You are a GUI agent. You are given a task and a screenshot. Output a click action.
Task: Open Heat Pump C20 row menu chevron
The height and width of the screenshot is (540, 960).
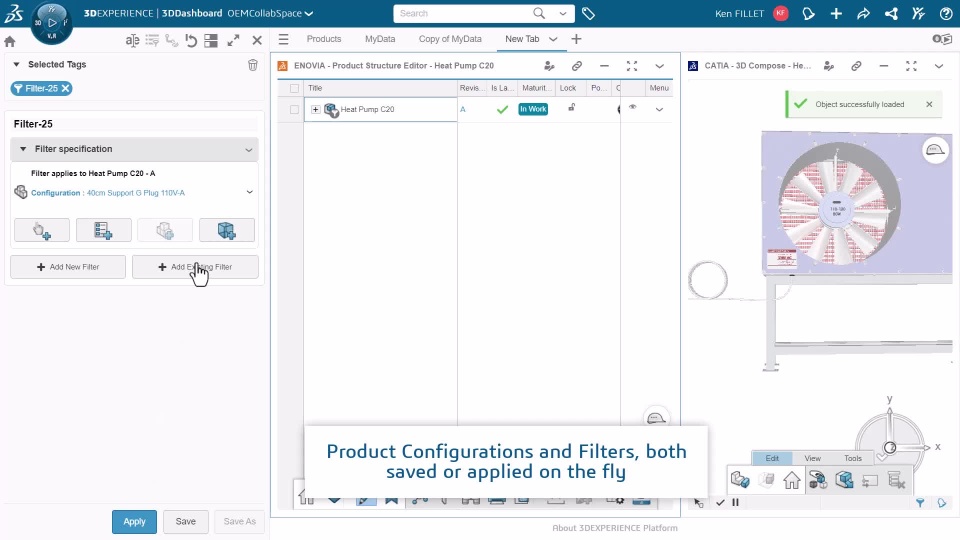tap(659, 110)
